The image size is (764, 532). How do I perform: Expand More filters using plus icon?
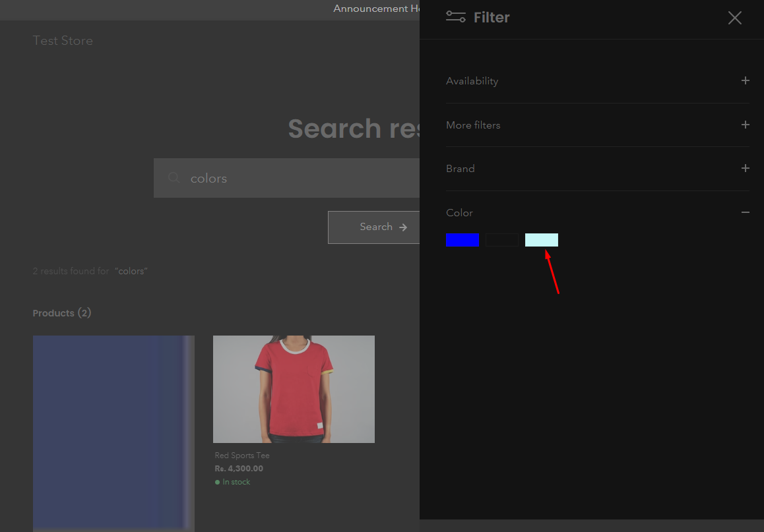click(745, 125)
